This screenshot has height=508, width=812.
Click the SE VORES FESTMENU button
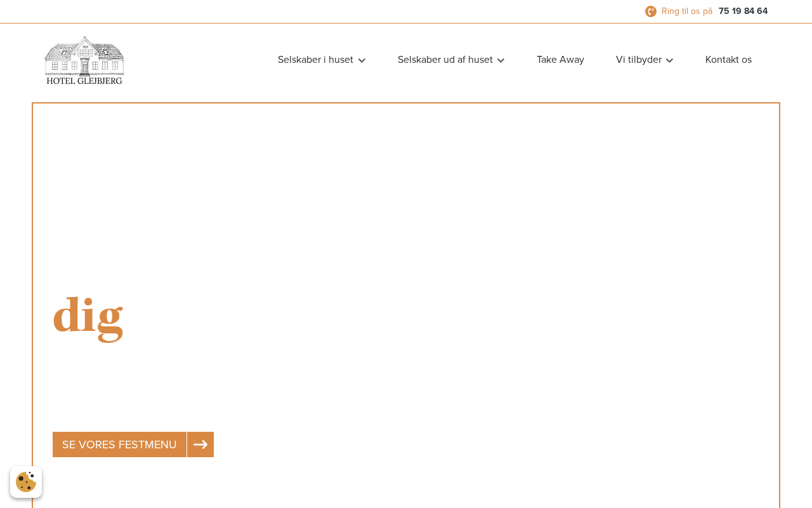pyautogui.click(x=119, y=444)
